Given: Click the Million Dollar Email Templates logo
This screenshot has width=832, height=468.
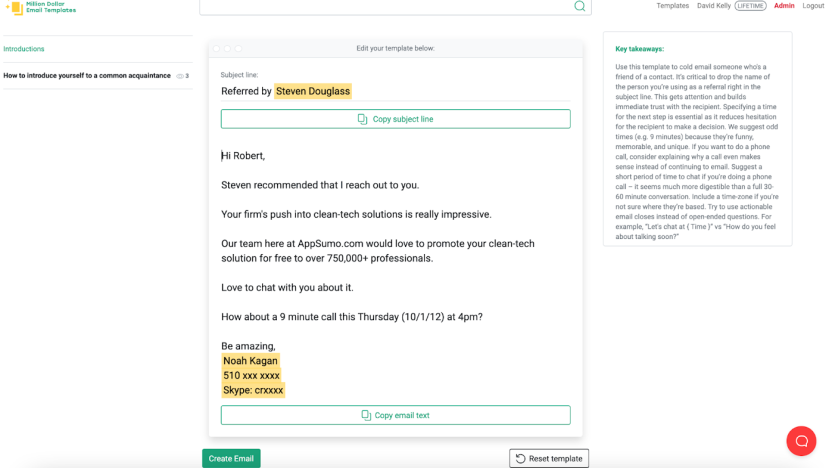Looking at the screenshot, I should point(40,7).
